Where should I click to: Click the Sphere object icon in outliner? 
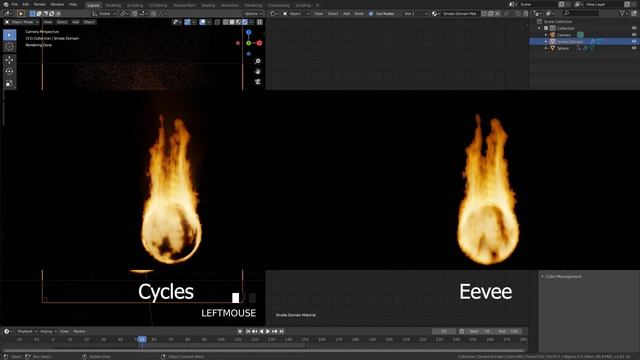pos(553,48)
